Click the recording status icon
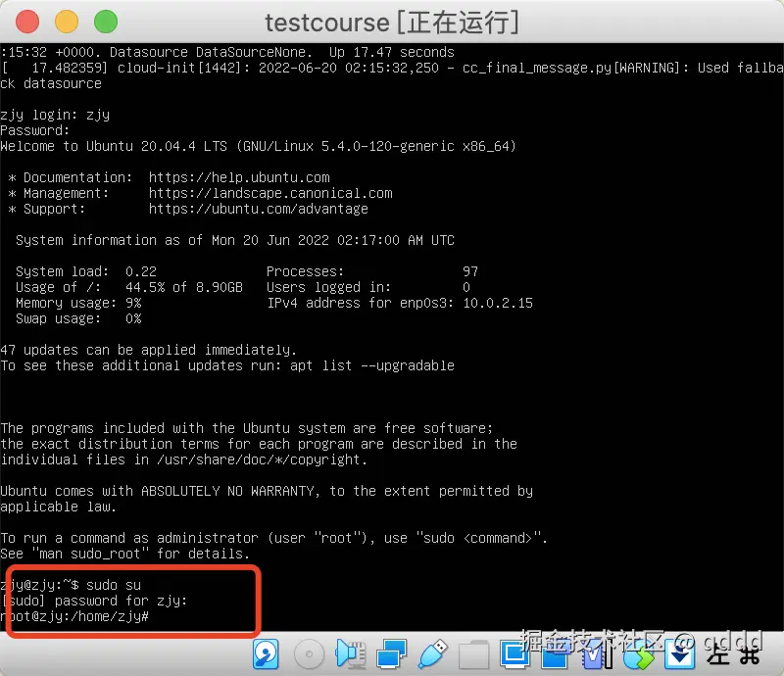784x676 pixels. pos(555,654)
